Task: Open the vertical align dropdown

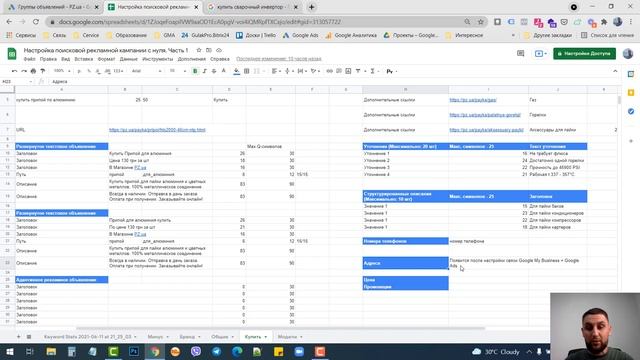Action: pyautogui.click(x=289, y=71)
